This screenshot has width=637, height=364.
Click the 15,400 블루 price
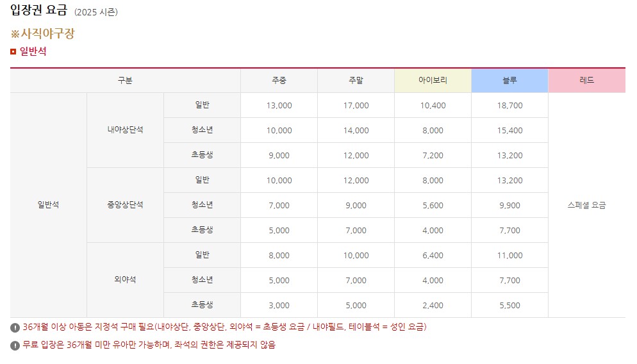tap(510, 130)
